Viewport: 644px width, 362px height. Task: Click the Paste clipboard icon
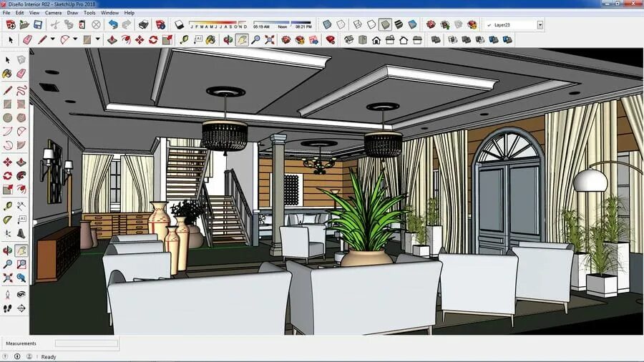coord(82,24)
